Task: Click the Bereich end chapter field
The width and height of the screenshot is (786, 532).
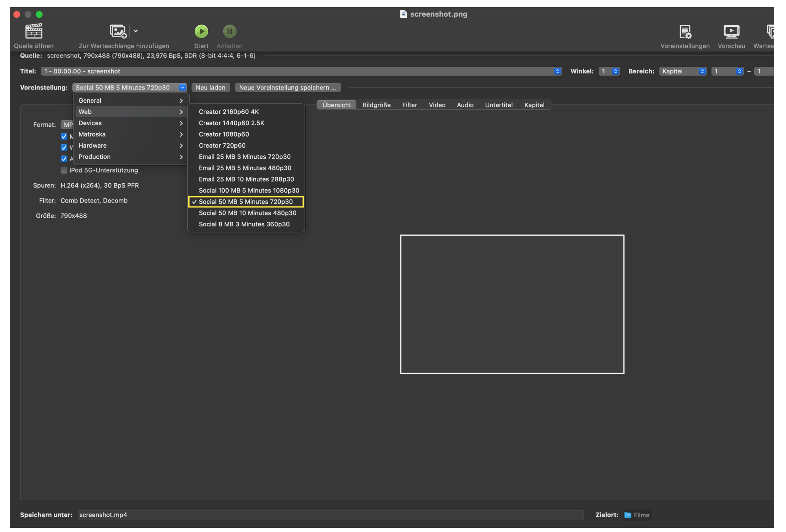Action: click(764, 71)
